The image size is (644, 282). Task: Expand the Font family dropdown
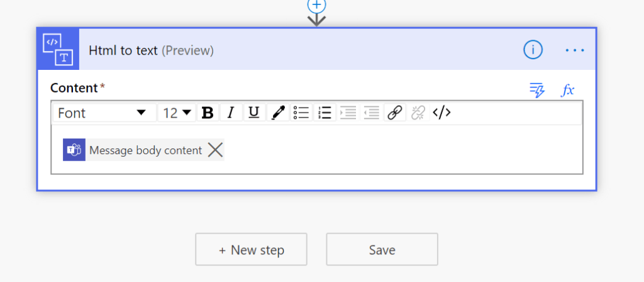point(102,113)
